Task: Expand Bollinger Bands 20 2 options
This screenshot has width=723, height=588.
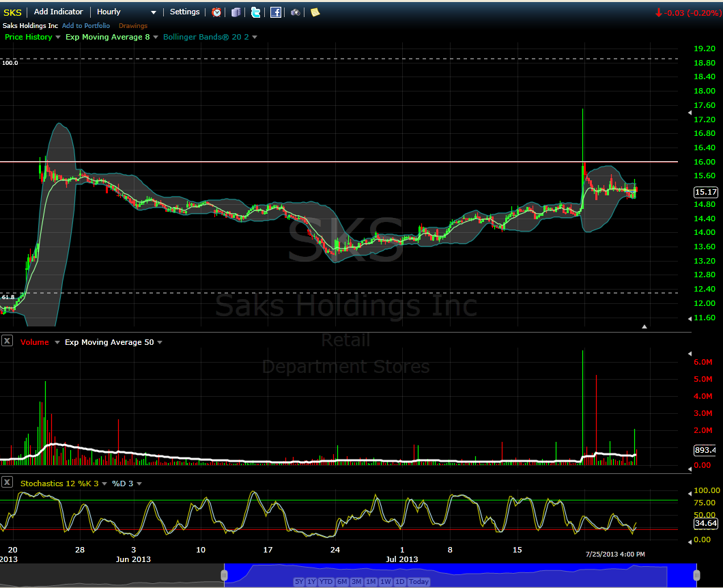Action: pos(255,38)
